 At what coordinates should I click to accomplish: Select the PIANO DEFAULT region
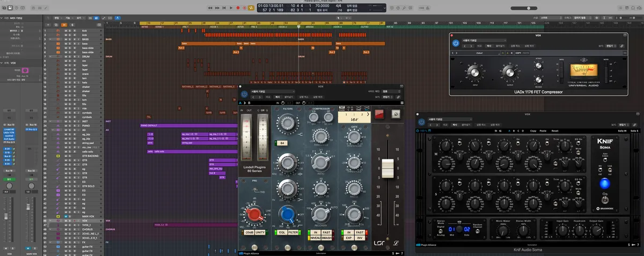point(189,126)
